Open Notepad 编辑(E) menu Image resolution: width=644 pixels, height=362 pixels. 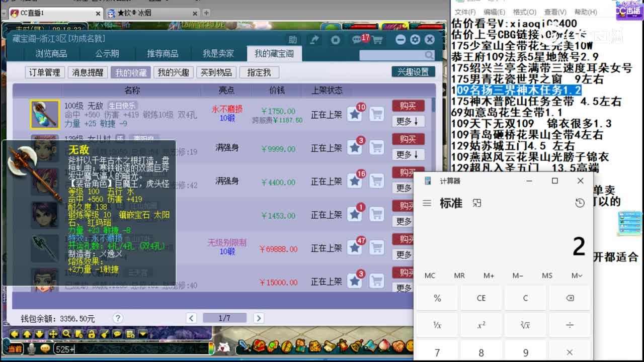495,12
